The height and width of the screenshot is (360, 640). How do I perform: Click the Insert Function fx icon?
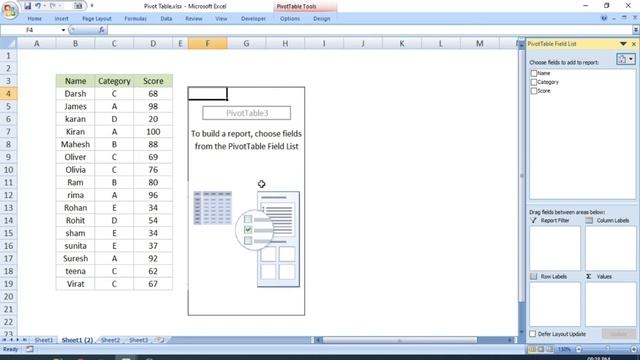coord(101,30)
